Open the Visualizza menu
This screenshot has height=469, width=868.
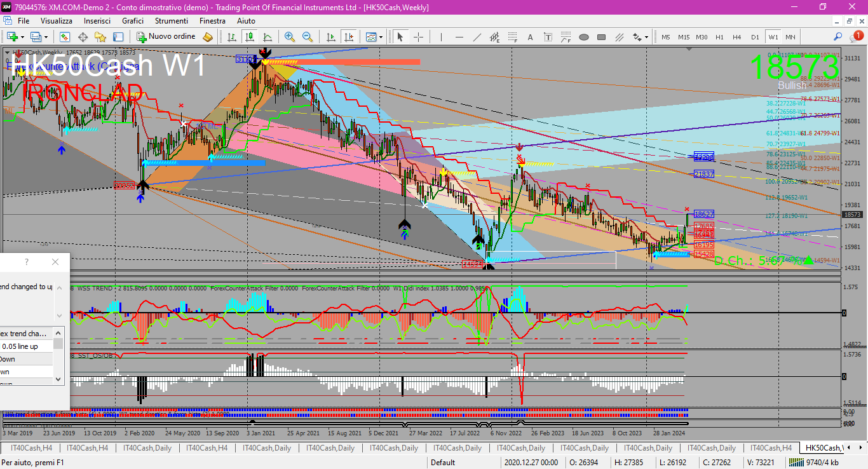(57, 21)
